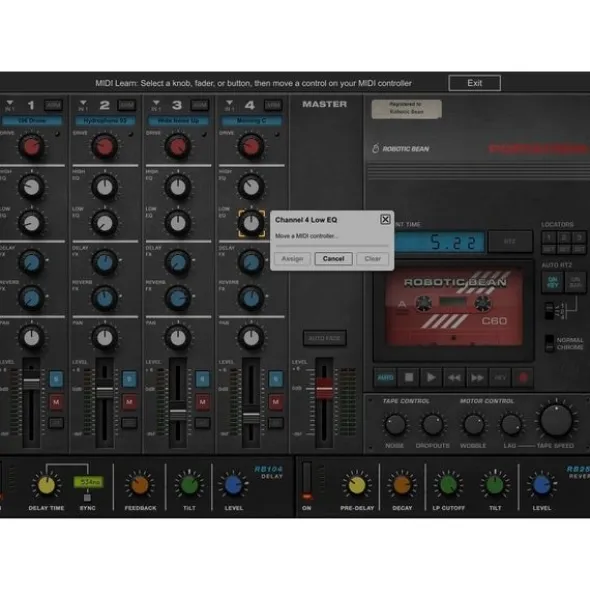Open channel 4 blue track name display
Image resolution: width=590 pixels, height=591 pixels.
(251, 121)
